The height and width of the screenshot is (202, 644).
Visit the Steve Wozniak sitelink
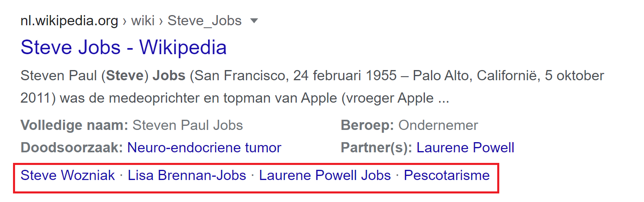point(67,175)
